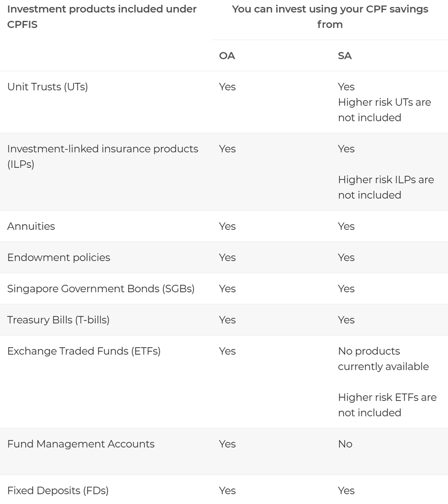Select the Singapore Government Bonds (SGBs) label
Viewport: 448px width, 504px height.
pyautogui.click(x=101, y=289)
